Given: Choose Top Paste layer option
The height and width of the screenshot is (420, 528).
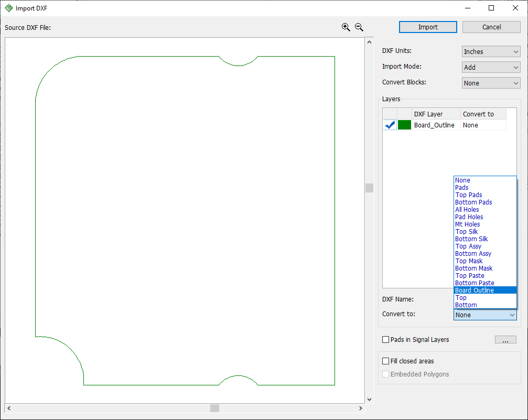Looking at the screenshot, I should (x=485, y=276).
